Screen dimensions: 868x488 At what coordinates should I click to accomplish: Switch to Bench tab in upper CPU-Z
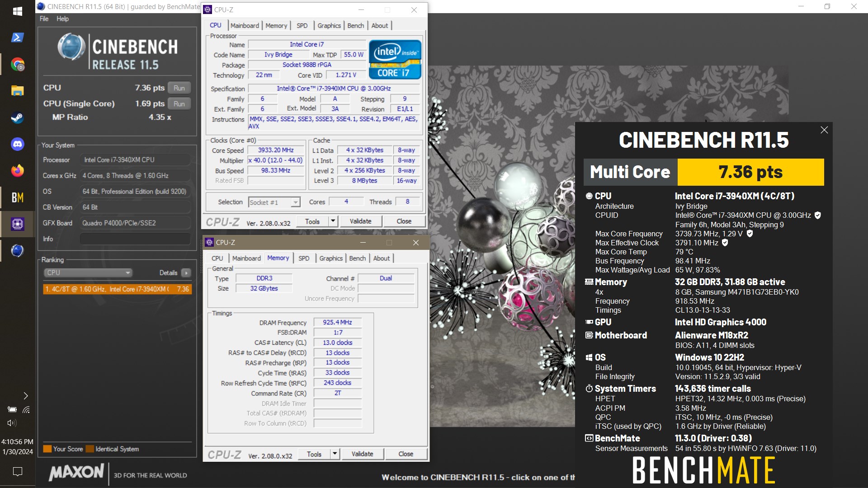click(x=356, y=25)
